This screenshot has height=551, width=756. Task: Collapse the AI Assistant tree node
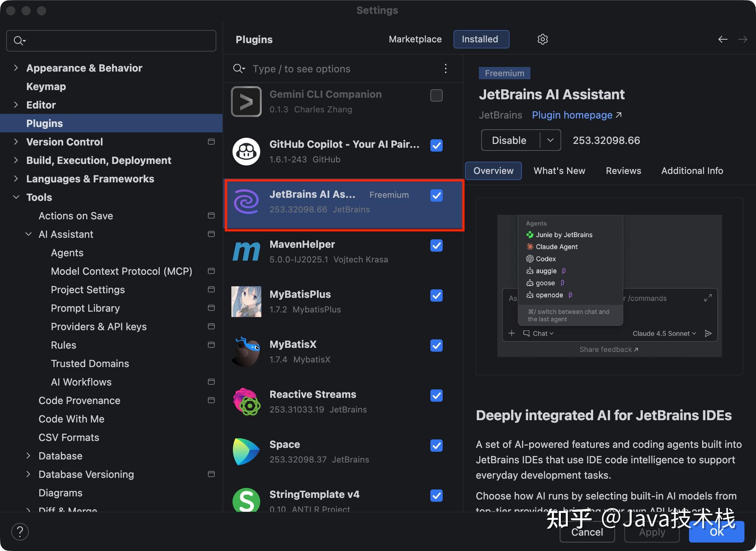click(x=28, y=234)
